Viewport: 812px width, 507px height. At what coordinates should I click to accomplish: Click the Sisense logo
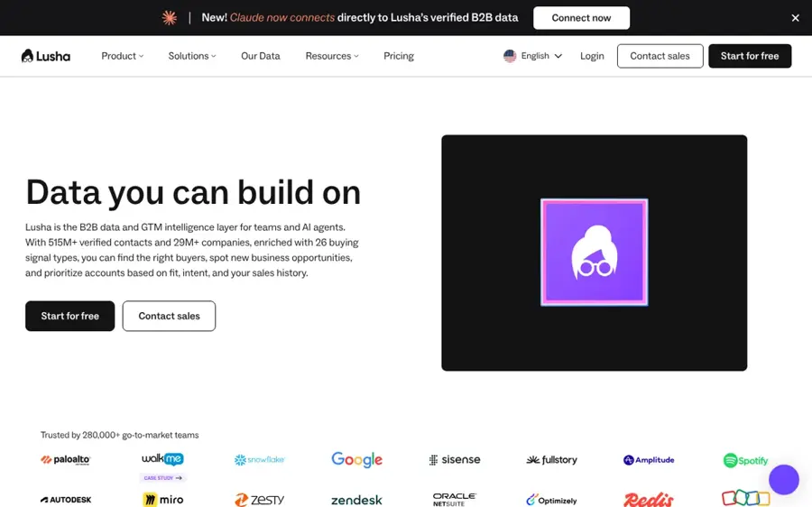click(455, 459)
